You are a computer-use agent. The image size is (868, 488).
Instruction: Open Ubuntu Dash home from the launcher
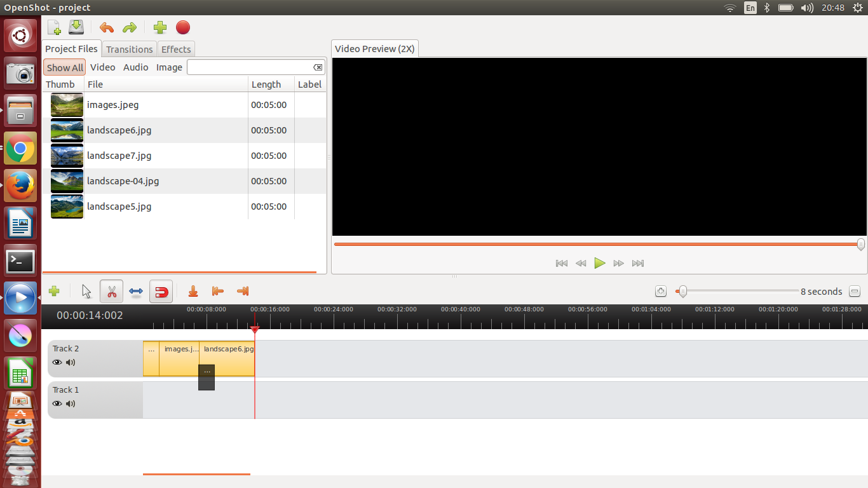click(x=20, y=36)
